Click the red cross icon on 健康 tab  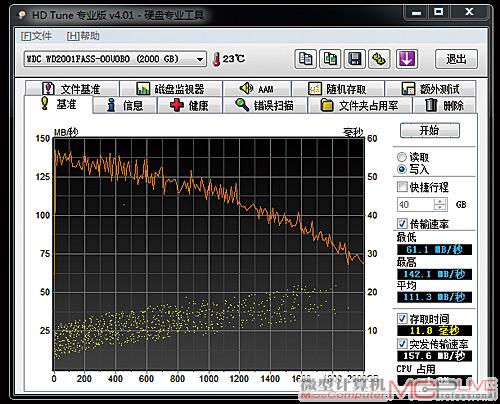tap(176, 105)
